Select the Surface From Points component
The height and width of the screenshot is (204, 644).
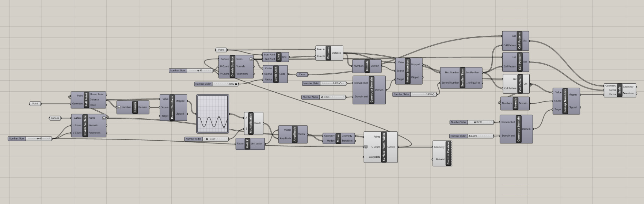[x=384, y=147]
